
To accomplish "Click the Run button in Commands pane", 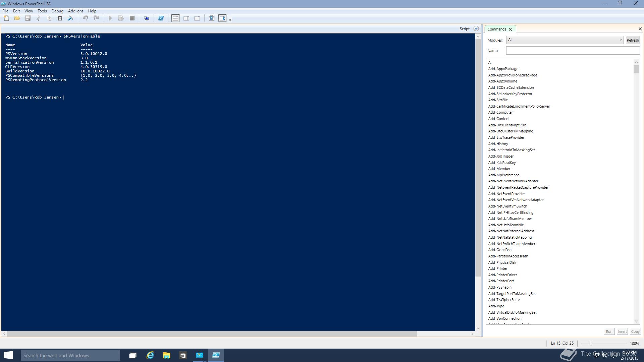I will (609, 331).
